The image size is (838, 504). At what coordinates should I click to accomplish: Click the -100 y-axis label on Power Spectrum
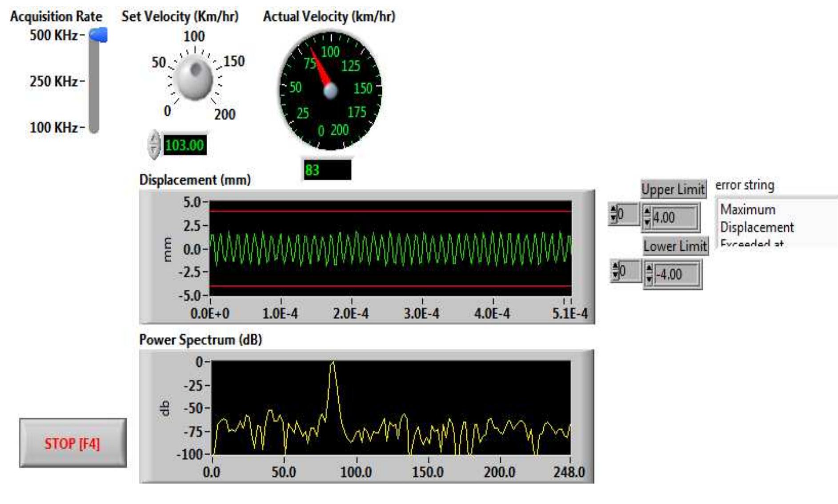pyautogui.click(x=190, y=455)
